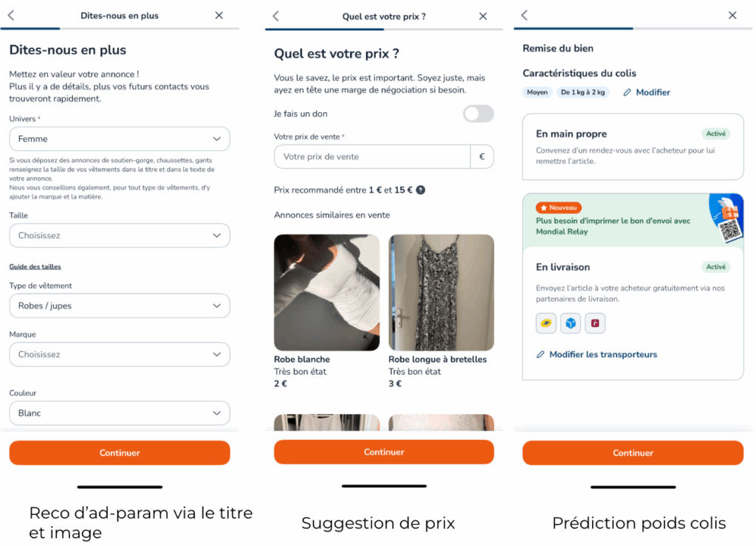Screen dimensions: 756x546
Task: Open the Guide des tailles link
Action: [x=33, y=266]
